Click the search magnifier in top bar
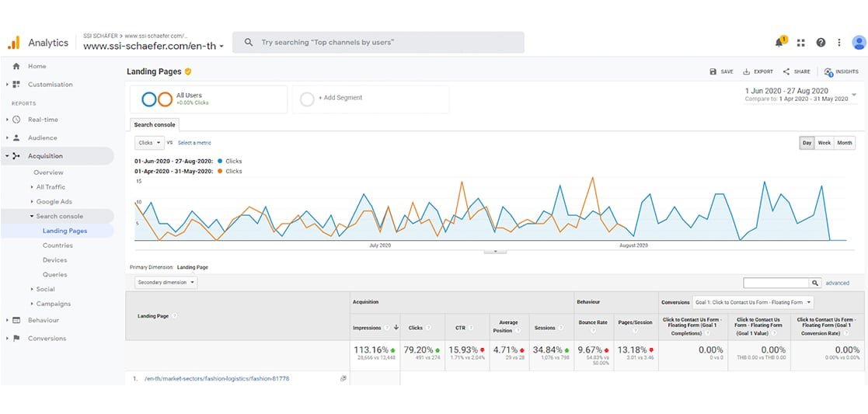This screenshot has height=414, width=868. click(x=249, y=42)
